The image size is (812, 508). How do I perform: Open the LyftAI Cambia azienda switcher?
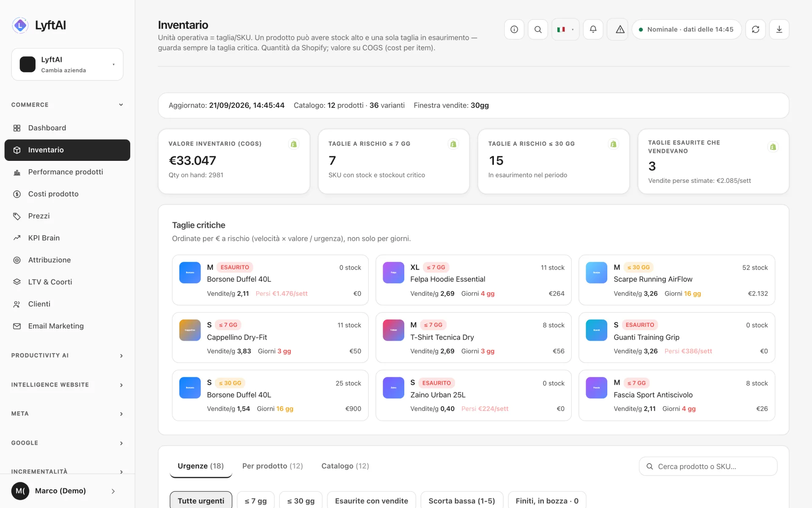67,64
